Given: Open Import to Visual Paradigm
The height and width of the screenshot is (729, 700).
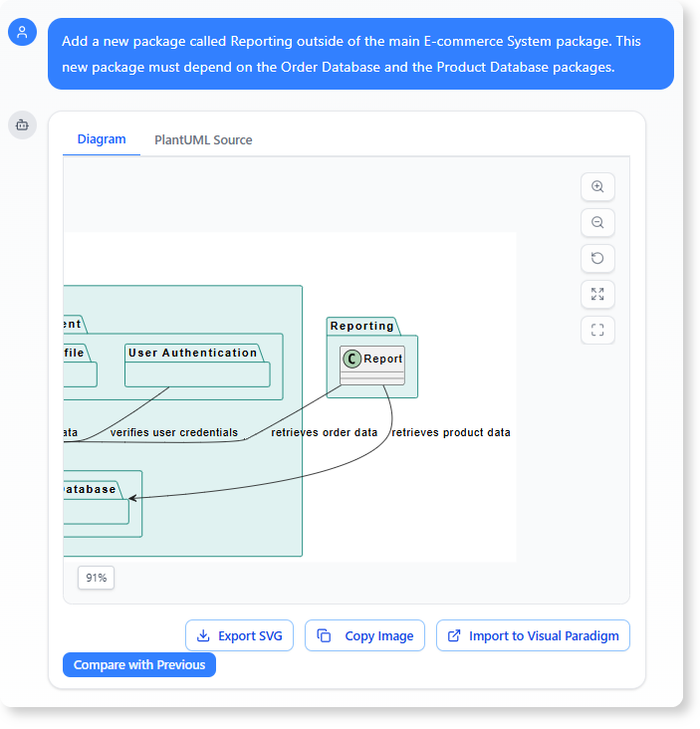Looking at the screenshot, I should pos(533,635).
